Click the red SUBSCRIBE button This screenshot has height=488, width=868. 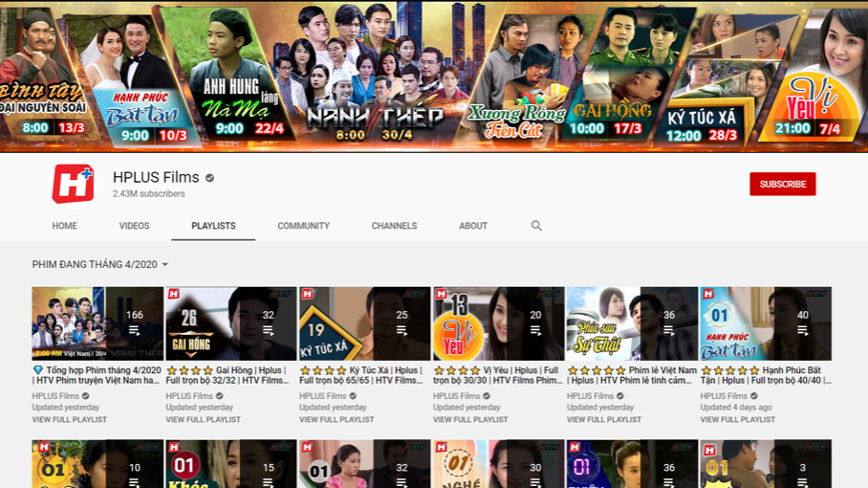[783, 184]
